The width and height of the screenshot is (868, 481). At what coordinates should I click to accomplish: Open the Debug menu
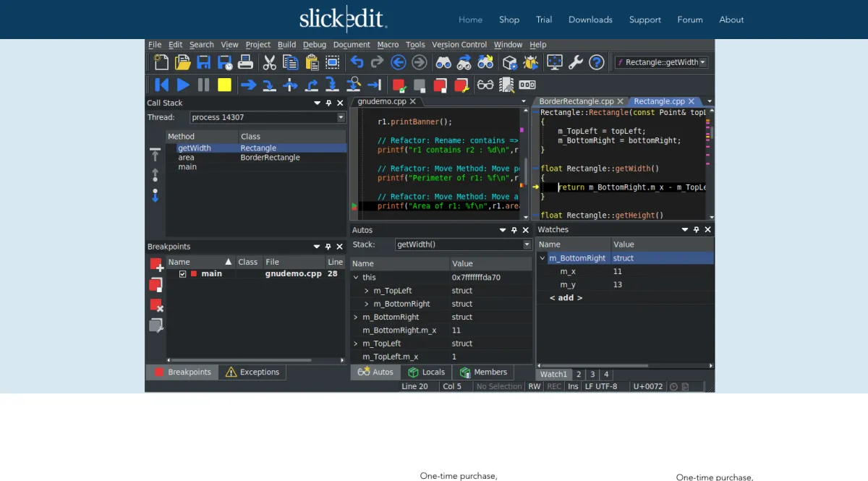pyautogui.click(x=314, y=45)
